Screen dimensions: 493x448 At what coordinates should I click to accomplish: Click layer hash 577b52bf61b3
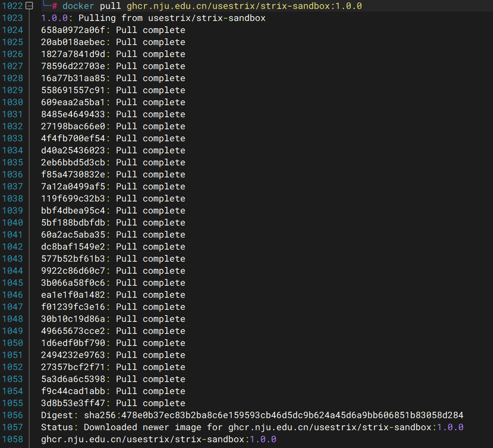click(73, 259)
